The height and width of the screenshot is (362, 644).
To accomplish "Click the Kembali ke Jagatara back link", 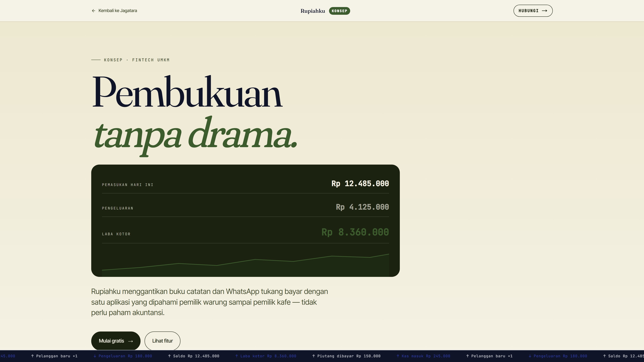I will [x=114, y=11].
